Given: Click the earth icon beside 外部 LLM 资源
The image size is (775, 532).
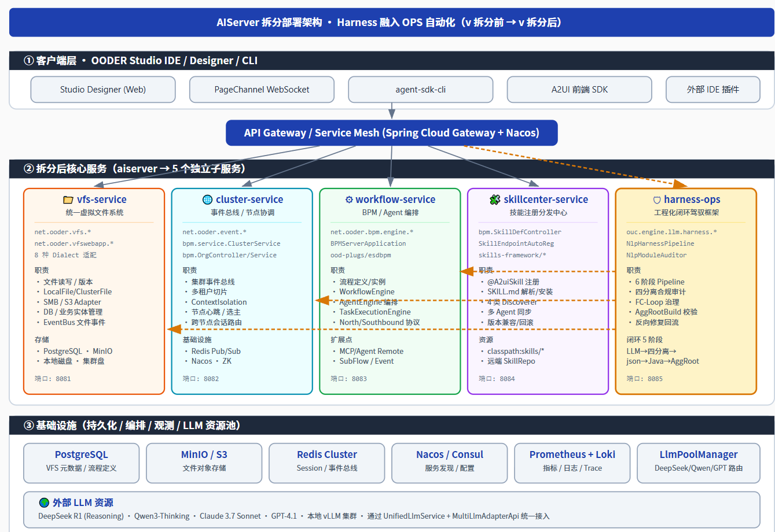Looking at the screenshot, I should pyautogui.click(x=44, y=503).
